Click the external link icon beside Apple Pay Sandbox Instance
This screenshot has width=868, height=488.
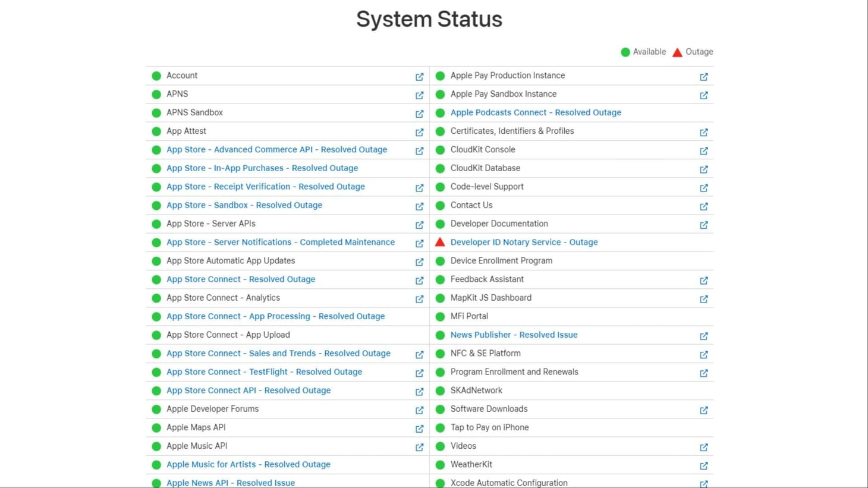(x=704, y=95)
